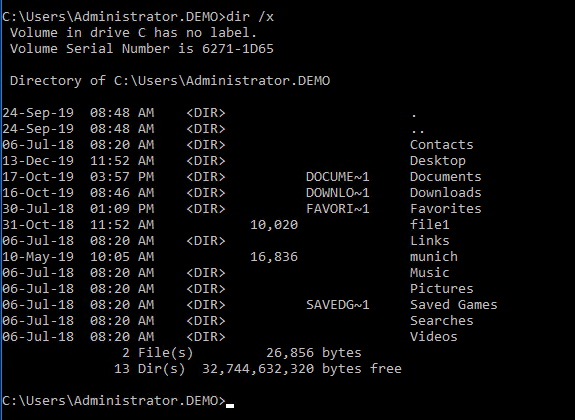Click the Documents directory name

click(x=445, y=176)
